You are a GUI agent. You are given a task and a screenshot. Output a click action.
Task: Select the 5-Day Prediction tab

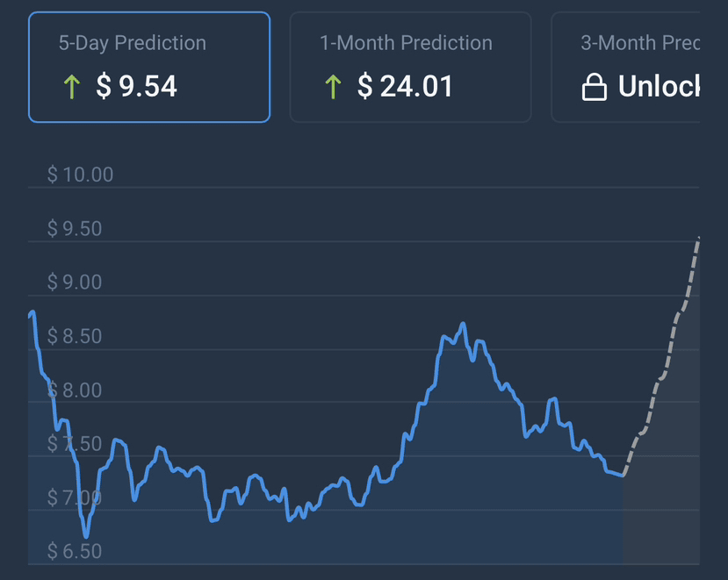(149, 67)
